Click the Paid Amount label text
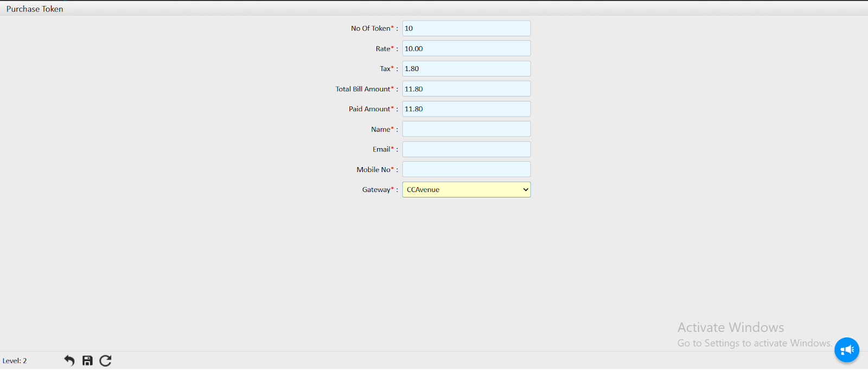This screenshot has width=868, height=370. click(369, 109)
